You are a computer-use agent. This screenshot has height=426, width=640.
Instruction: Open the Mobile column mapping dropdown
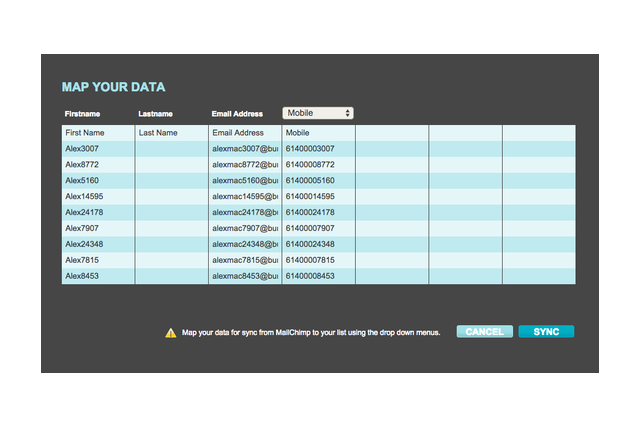click(x=318, y=113)
